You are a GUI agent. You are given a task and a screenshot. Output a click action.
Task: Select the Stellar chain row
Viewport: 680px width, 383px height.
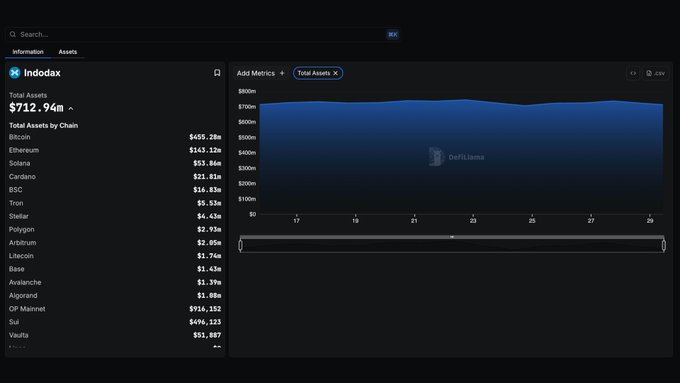(x=115, y=216)
